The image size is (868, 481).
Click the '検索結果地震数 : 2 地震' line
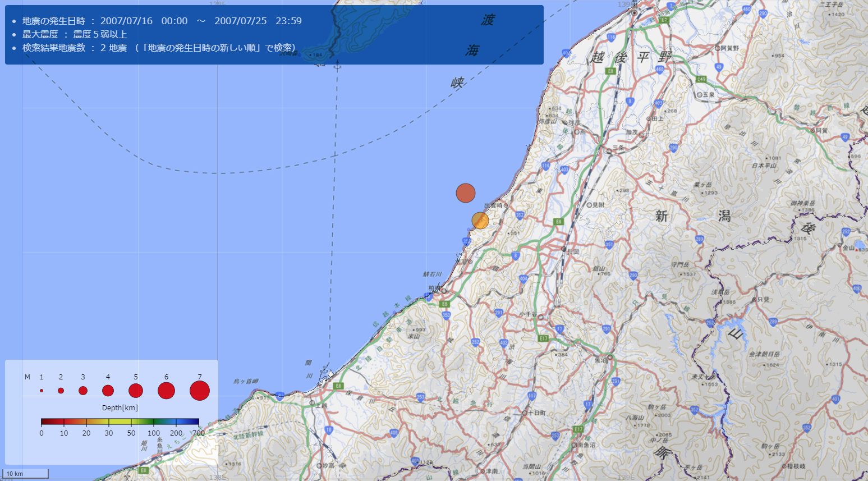pos(159,48)
